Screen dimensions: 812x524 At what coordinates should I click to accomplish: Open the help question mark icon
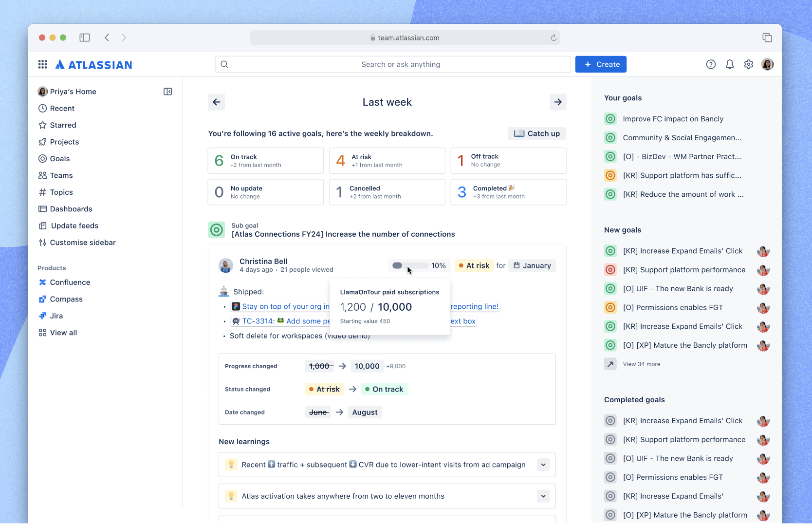(711, 64)
